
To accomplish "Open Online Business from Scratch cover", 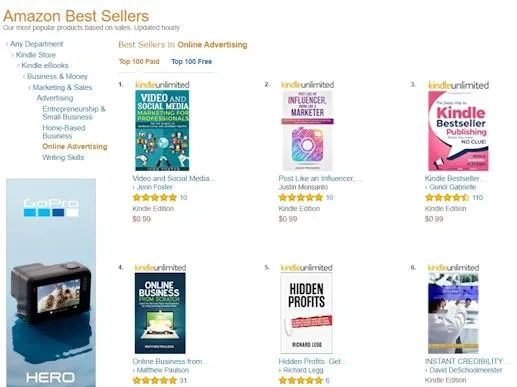I will coord(160,313).
